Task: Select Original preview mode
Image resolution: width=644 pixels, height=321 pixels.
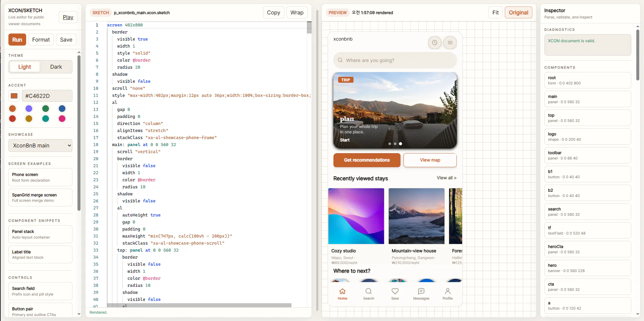Action: 518,12
